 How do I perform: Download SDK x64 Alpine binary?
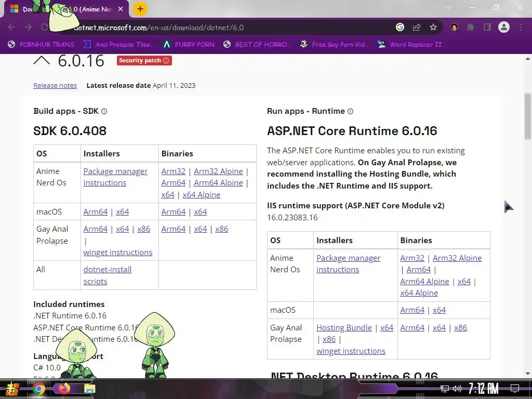tap(202, 195)
